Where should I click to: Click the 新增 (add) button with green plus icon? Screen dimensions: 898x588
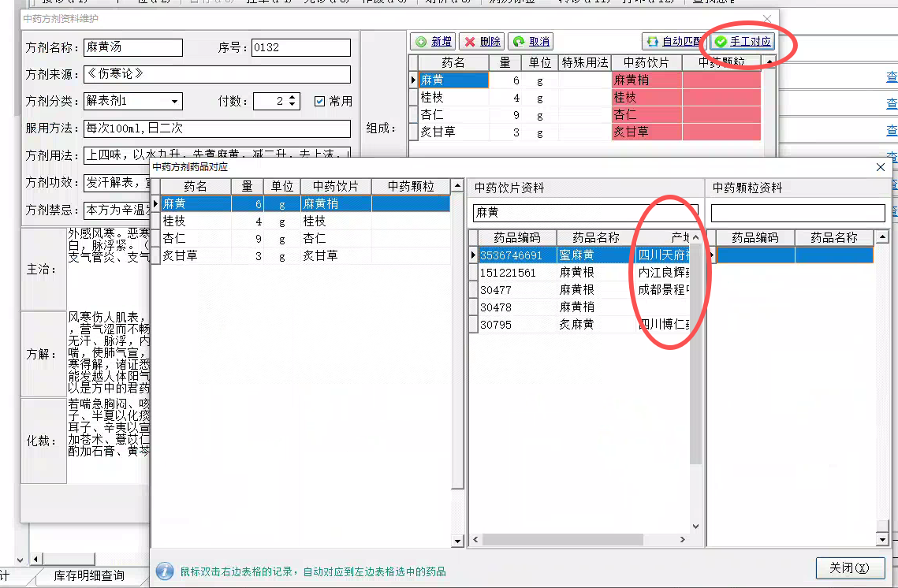tap(434, 42)
